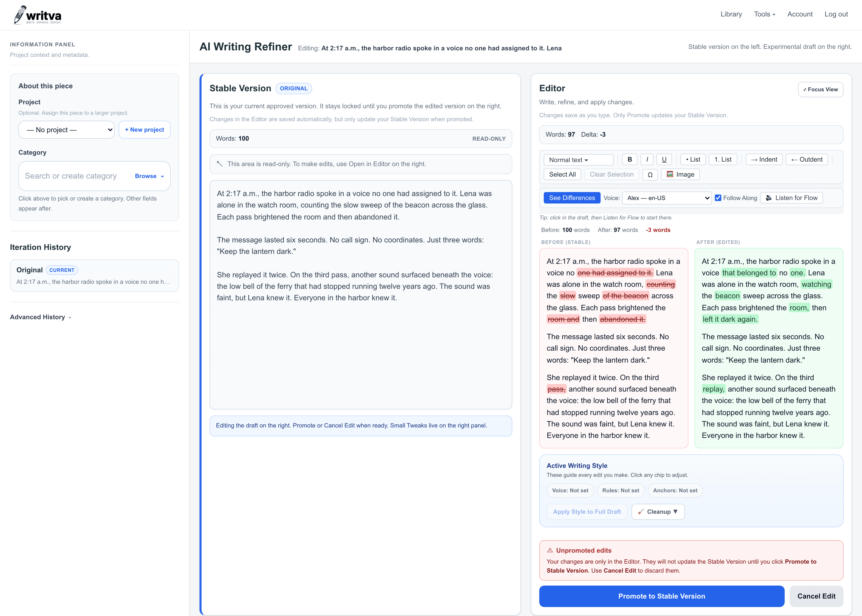Go to Library
The image size is (862, 616).
[x=731, y=14]
